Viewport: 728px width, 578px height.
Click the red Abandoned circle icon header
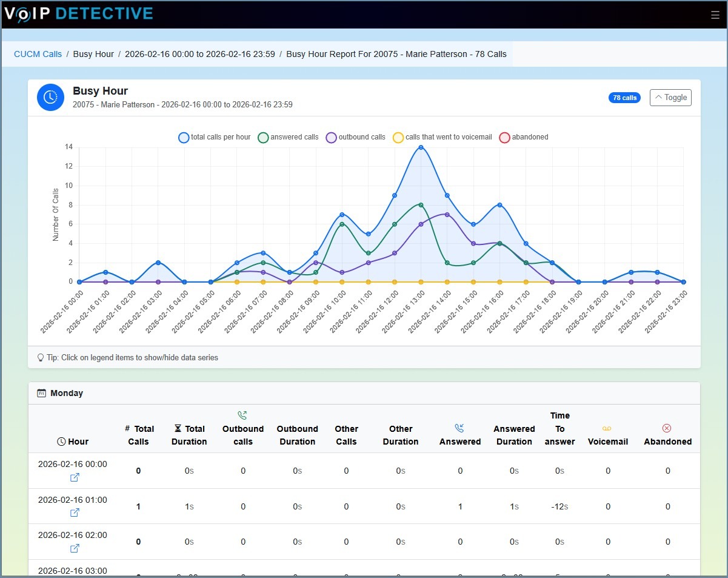667,427
